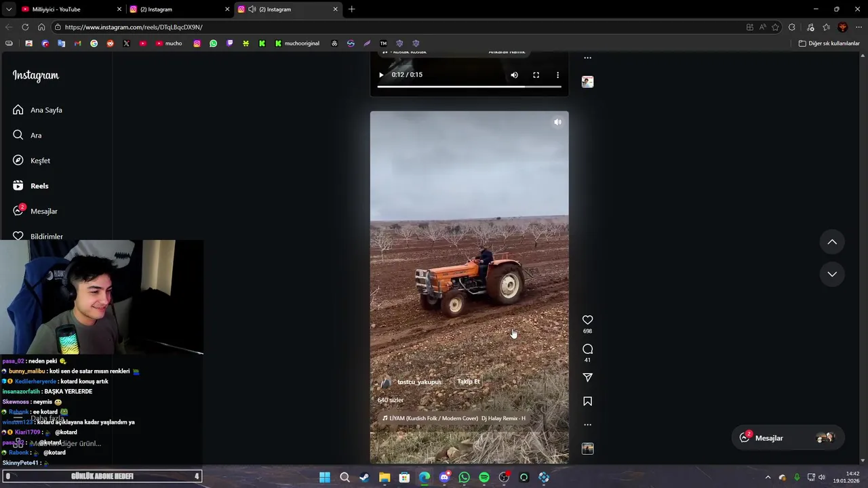Image resolution: width=868 pixels, height=488 pixels.
Task: Open media control music icon in toolbar
Action: tap(810, 27)
